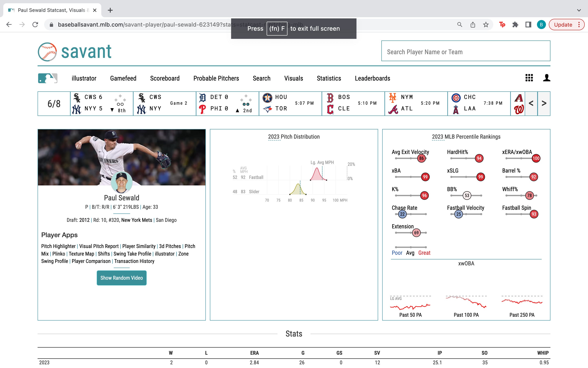Image resolution: width=588 pixels, height=368 pixels.
Task: Click Paul Sewald headshot thumbnail
Action: 121,182
